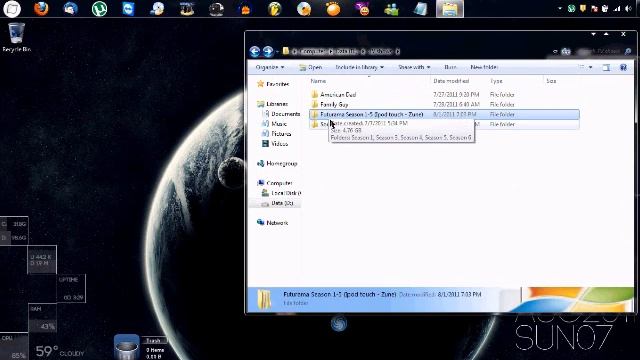
Task: Click Family Guy folder icon
Action: pyautogui.click(x=315, y=104)
